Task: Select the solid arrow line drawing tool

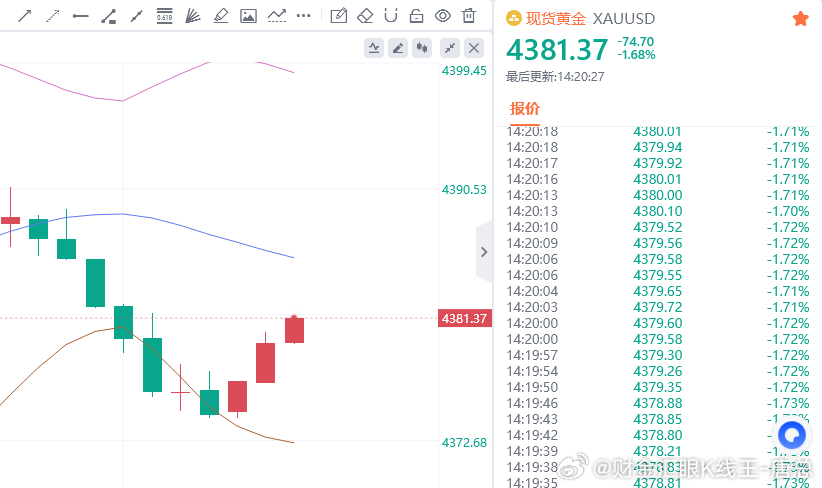Action: click(24, 16)
